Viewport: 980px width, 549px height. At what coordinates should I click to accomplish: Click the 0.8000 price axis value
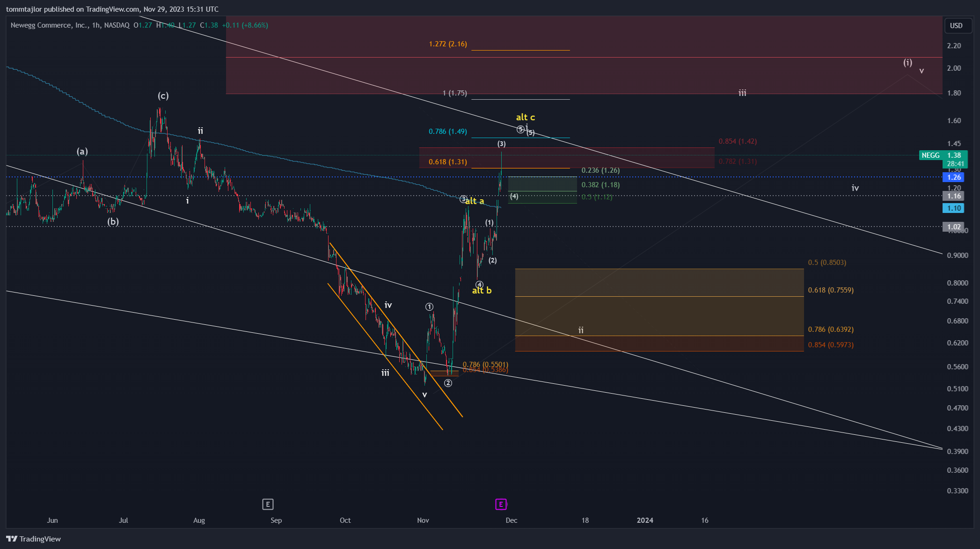coord(958,283)
